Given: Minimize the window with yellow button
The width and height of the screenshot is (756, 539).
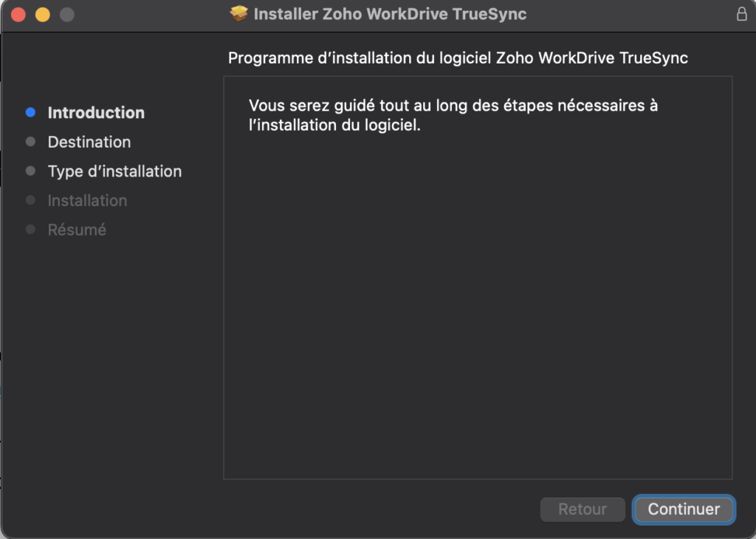Looking at the screenshot, I should [42, 15].
